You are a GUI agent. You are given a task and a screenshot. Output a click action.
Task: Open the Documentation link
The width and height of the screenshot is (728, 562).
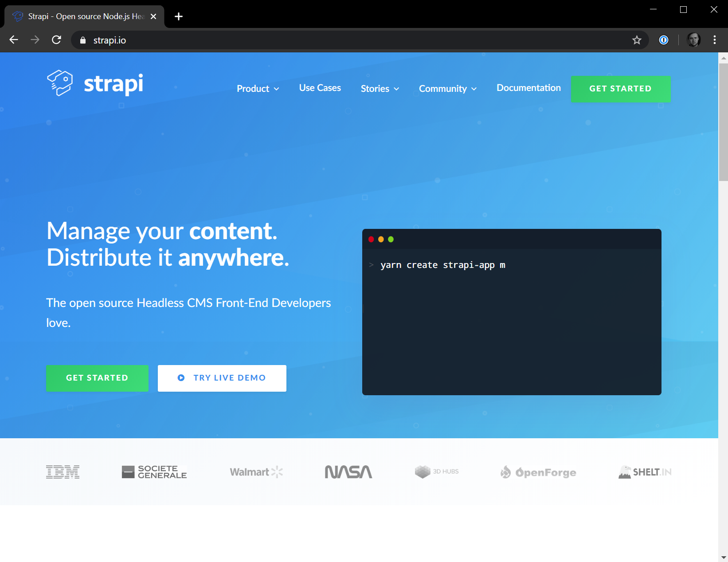tap(528, 88)
